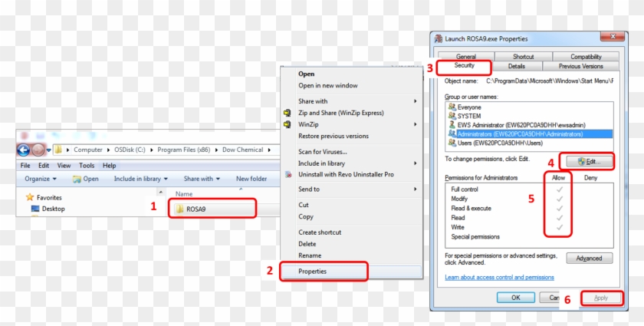The image size is (644, 326).
Task: Switch to the Security tab
Action: [x=463, y=67]
